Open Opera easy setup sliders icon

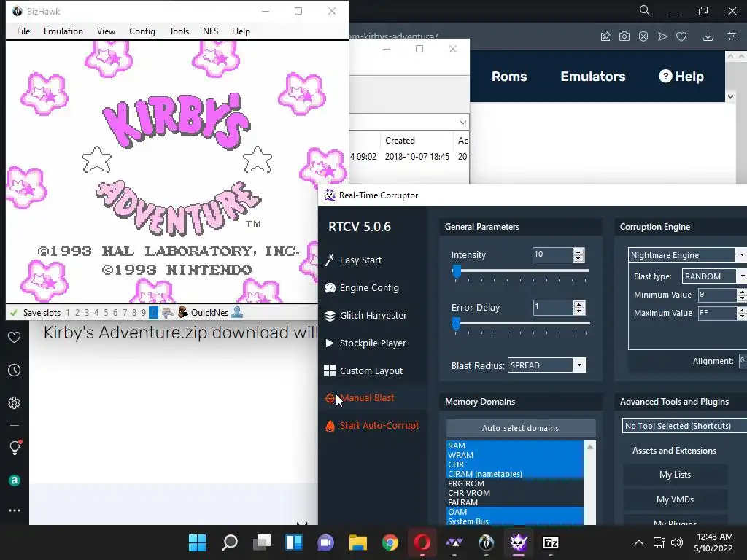[732, 36]
